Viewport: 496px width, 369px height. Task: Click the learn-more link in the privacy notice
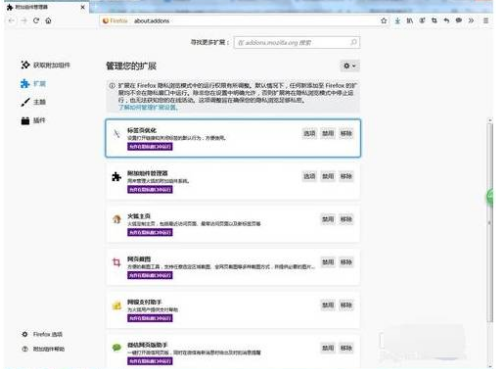(148, 107)
